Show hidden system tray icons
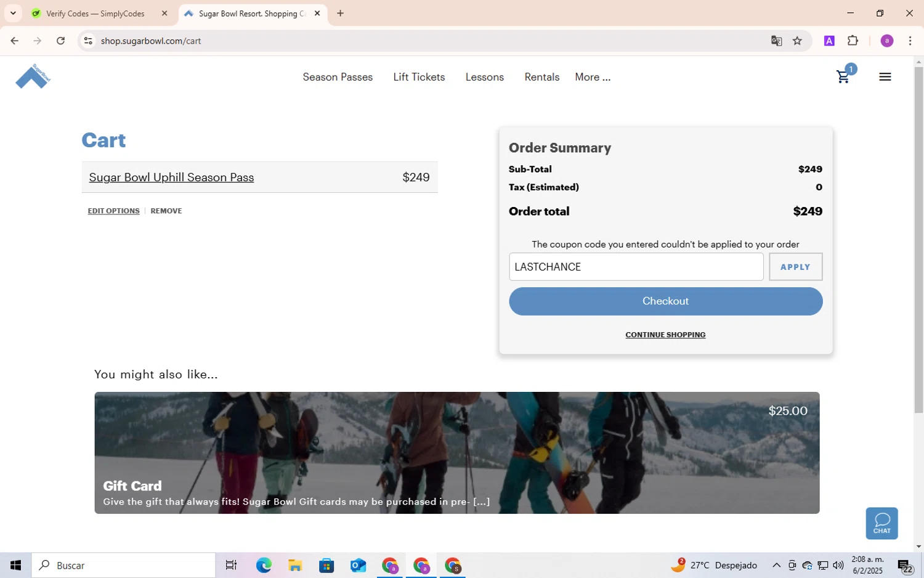This screenshot has height=578, width=924. (x=776, y=565)
